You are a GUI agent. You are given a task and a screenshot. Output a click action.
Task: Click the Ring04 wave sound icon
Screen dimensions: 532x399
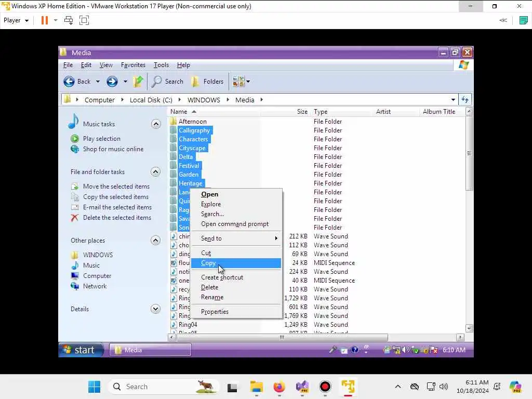pos(174,325)
